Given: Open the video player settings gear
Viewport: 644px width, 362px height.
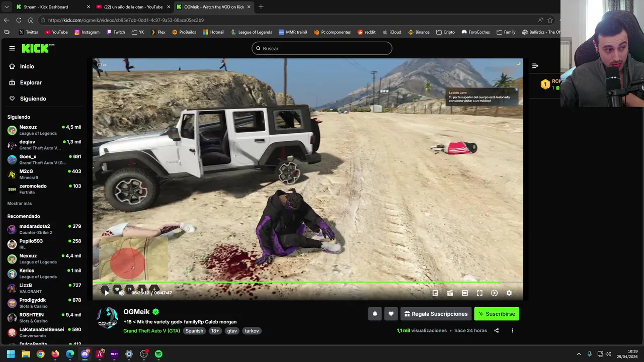Looking at the screenshot, I should click(x=509, y=293).
